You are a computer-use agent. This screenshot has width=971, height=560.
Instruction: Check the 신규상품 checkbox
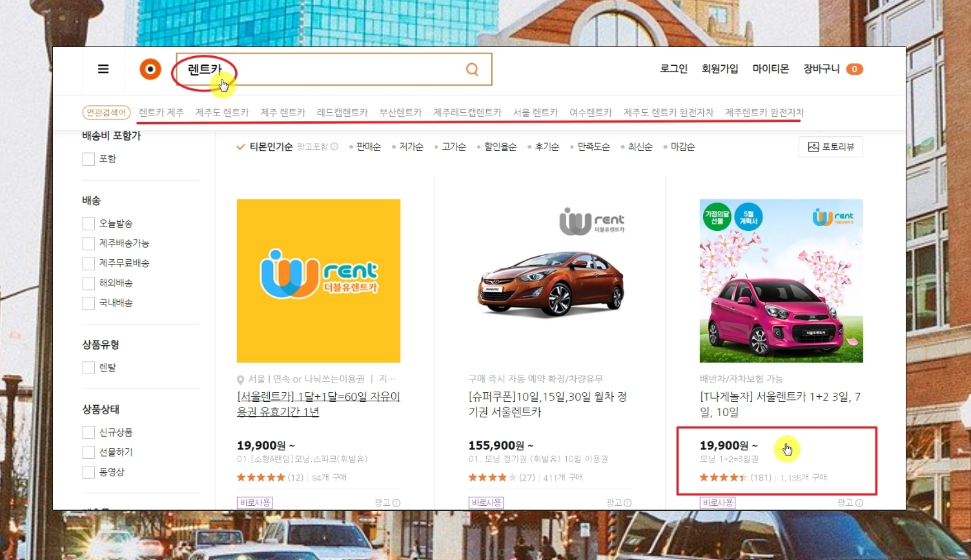(x=88, y=432)
